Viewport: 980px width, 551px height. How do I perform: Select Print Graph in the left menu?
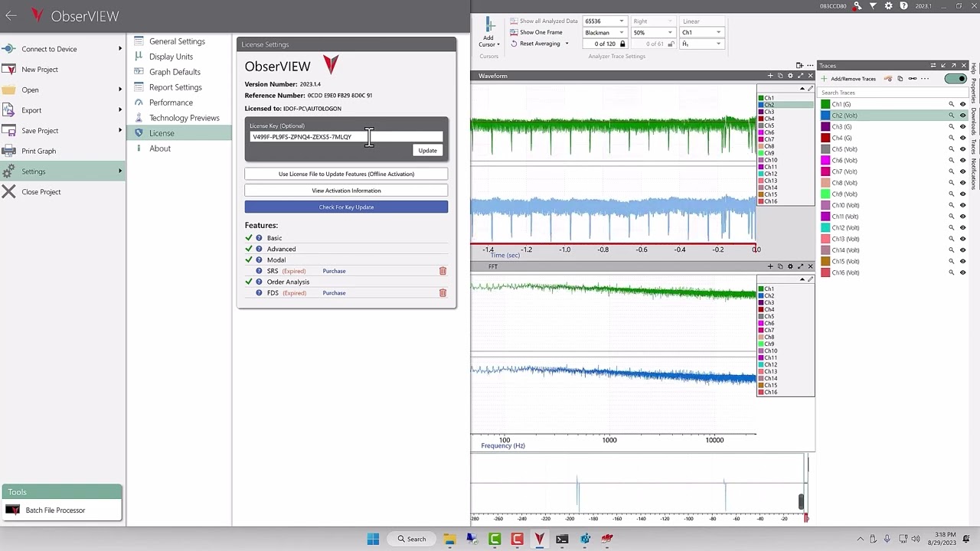(x=63, y=151)
